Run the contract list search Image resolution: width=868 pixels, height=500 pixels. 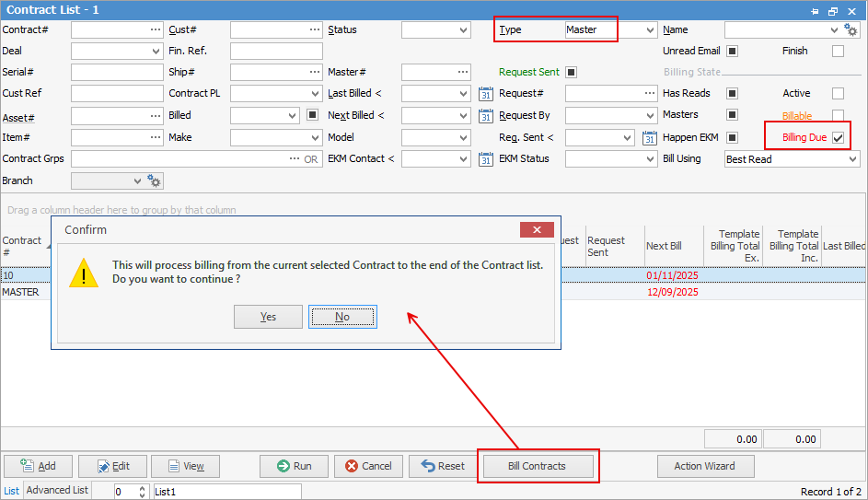click(x=294, y=466)
